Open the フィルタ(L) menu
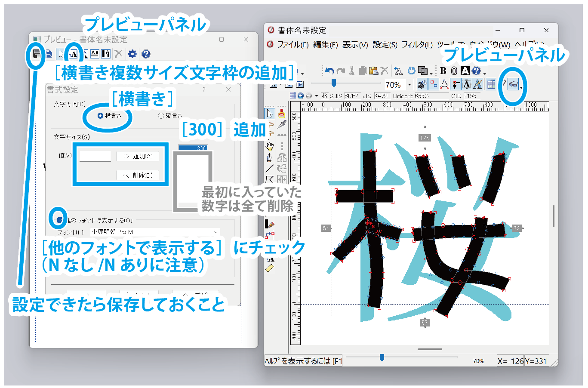 (x=417, y=45)
